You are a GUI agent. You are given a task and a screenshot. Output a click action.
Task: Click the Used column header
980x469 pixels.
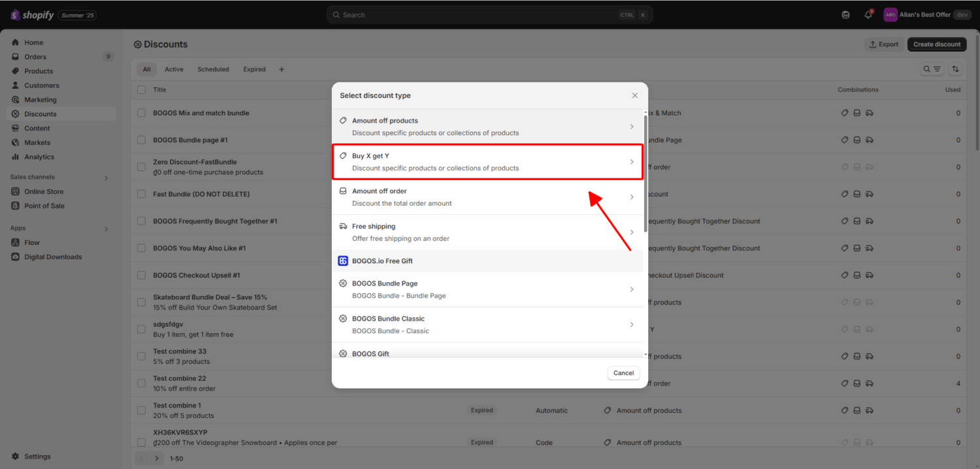(953, 89)
